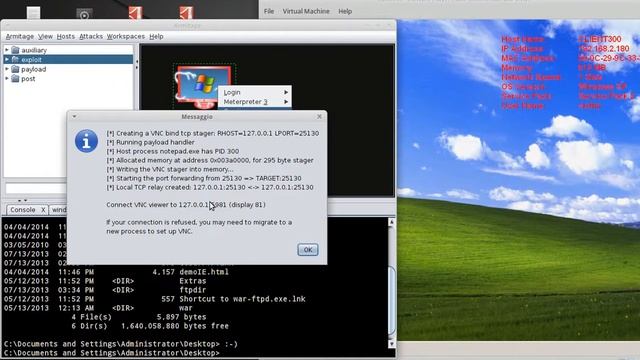Click the module search input field

point(36,188)
